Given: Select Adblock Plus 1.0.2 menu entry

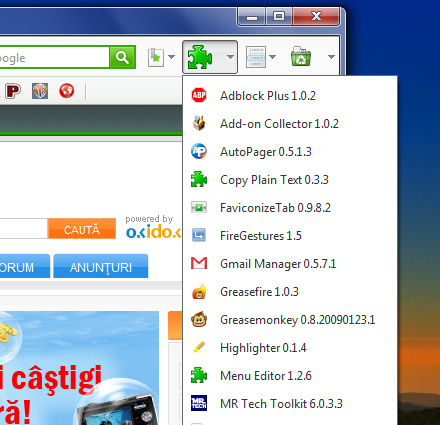Looking at the screenshot, I should coord(290,96).
